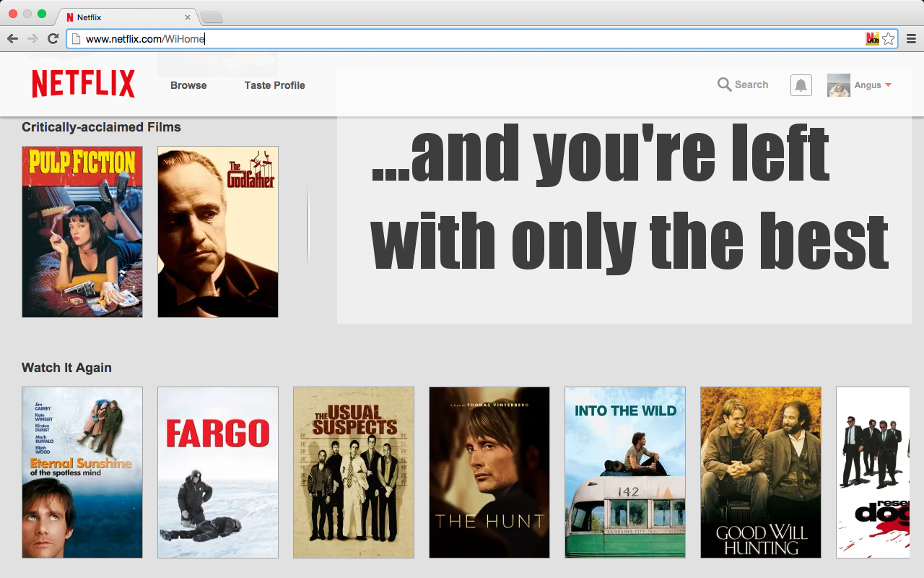Open Taste Profile

(274, 85)
